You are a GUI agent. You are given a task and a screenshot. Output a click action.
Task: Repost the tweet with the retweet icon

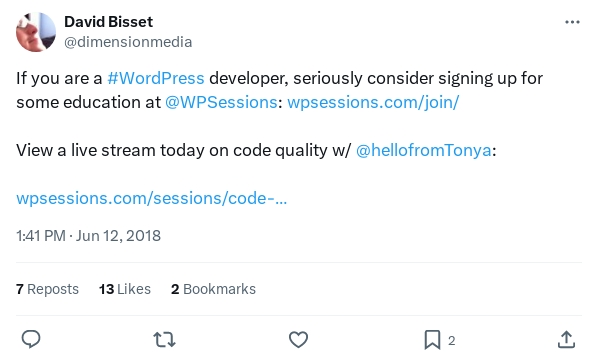coord(164,339)
